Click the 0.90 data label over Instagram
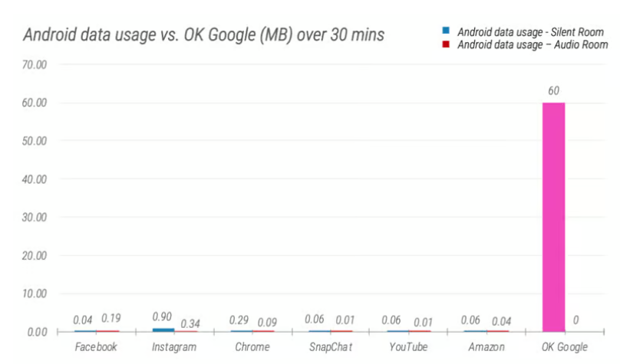This screenshot has width=620, height=364. click(x=160, y=317)
